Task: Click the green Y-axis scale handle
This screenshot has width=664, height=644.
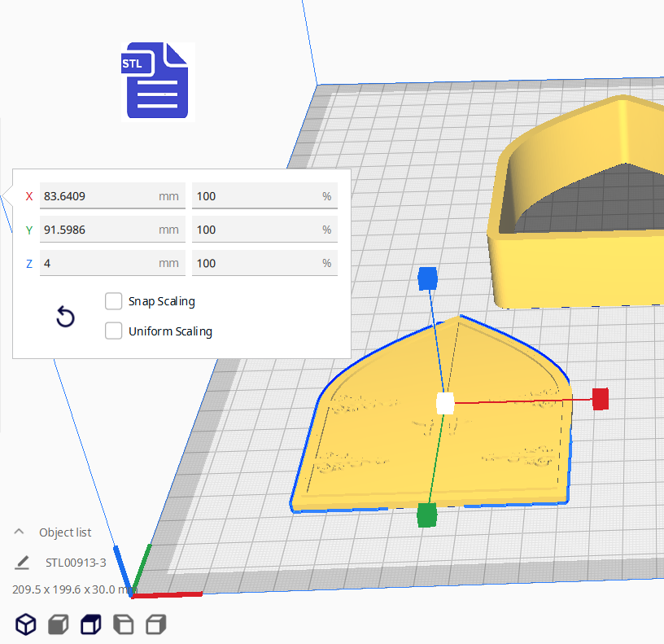Action: pyautogui.click(x=426, y=515)
